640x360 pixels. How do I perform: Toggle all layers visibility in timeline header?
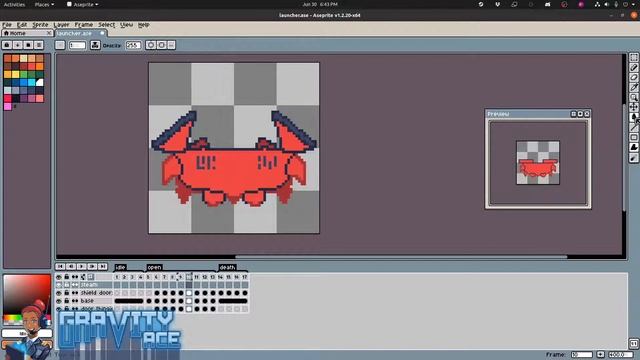59,277
